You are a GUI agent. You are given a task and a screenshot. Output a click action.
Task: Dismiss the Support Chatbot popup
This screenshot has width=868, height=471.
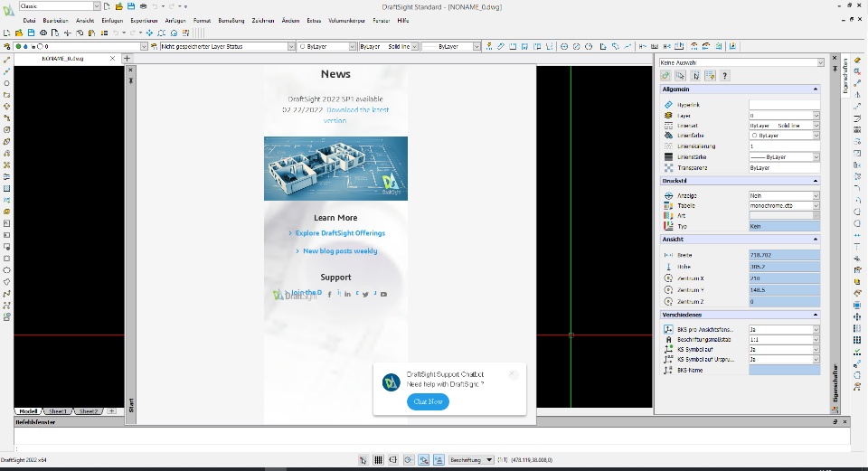tap(512, 373)
